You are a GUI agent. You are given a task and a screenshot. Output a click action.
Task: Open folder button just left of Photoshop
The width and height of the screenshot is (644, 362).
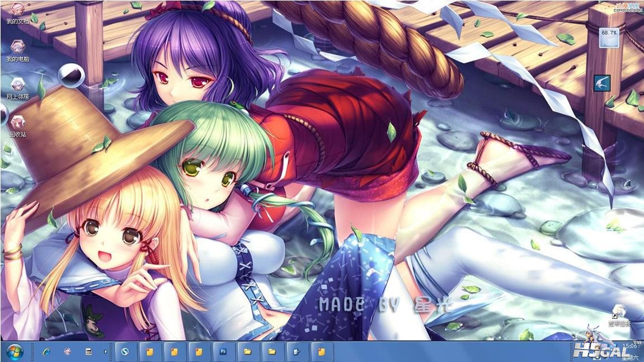tap(199, 352)
